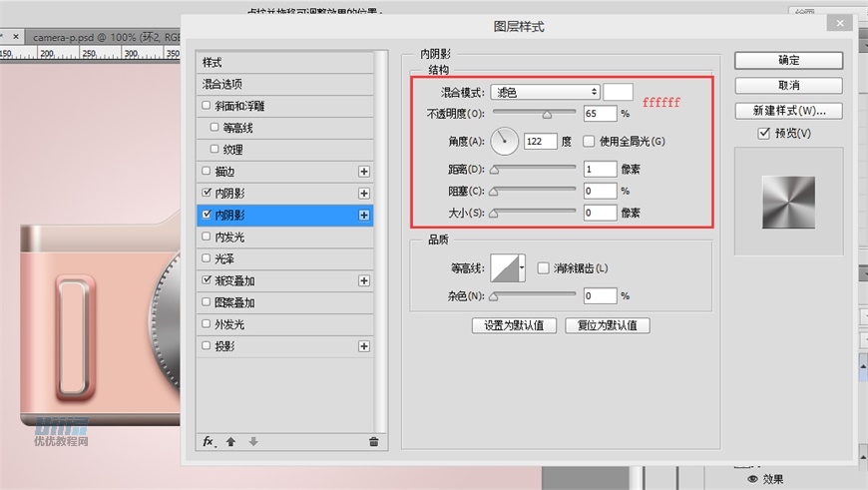868x490 pixels.
Task: Toggle the 效果 eye icon in layers panel
Action: point(752,479)
